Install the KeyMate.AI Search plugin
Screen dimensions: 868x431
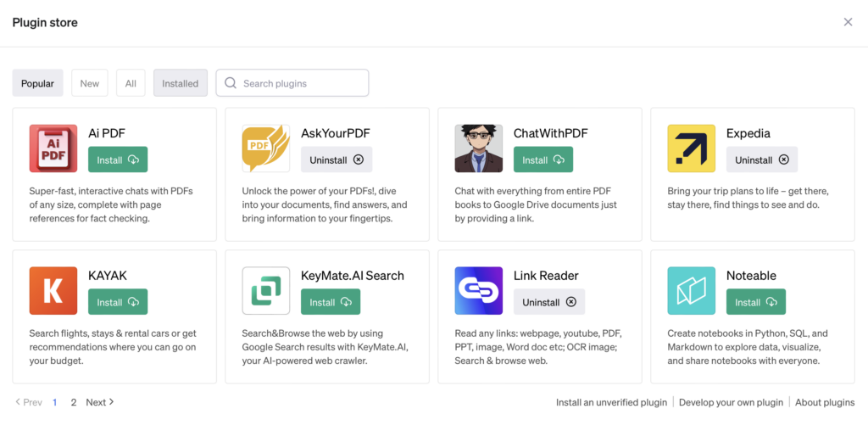tap(331, 302)
